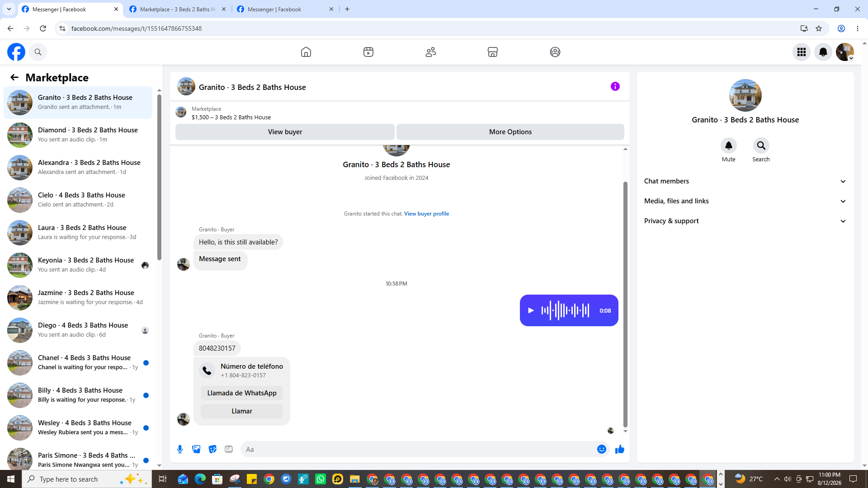868x488 pixels.
Task: Click Llamada de WhatsApp button
Action: click(242, 393)
